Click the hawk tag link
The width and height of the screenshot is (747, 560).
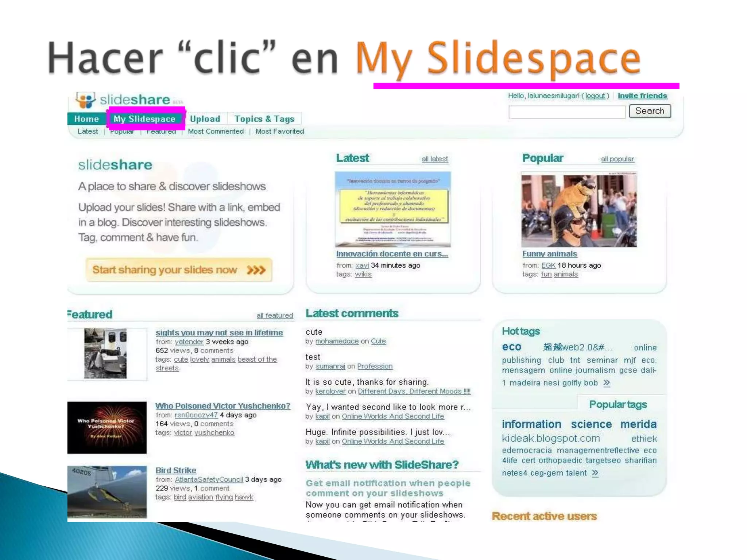tap(244, 497)
